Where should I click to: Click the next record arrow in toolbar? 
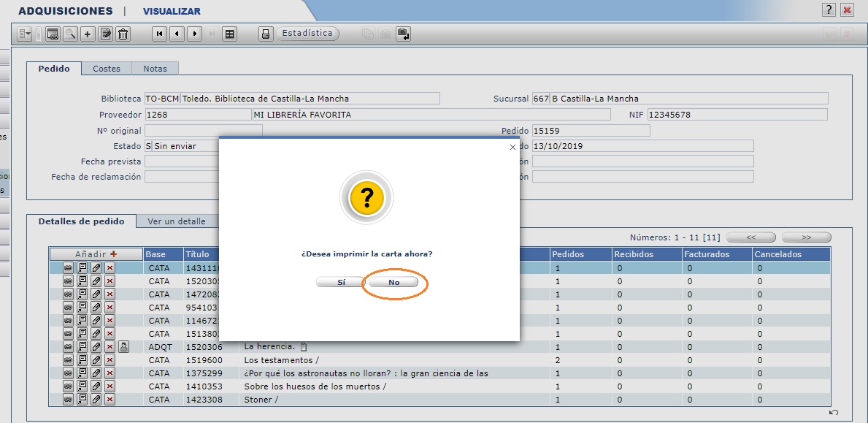coord(194,34)
